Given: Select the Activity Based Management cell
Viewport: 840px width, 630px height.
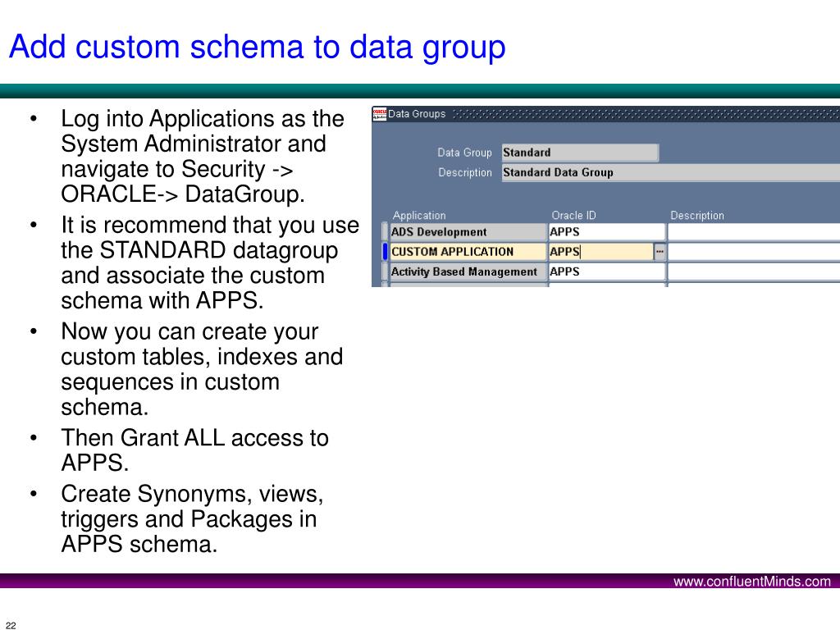Looking at the screenshot, I should 468,272.
